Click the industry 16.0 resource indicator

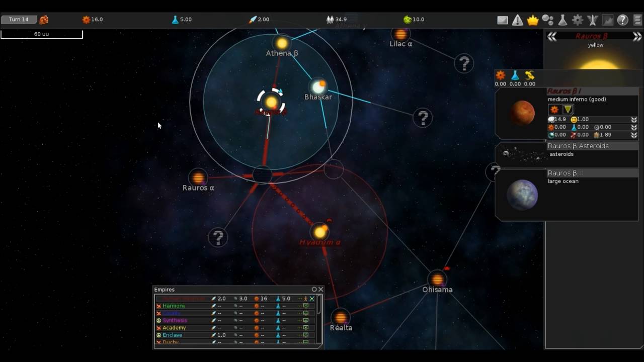coord(93,20)
